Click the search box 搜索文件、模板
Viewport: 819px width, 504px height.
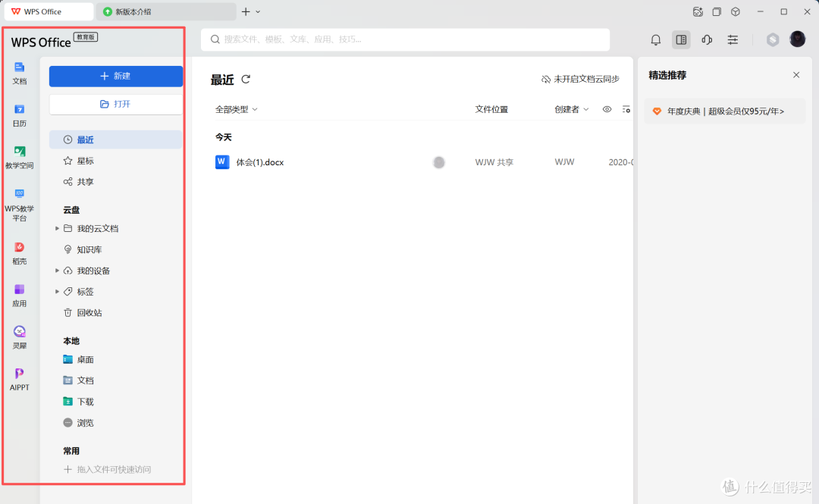pyautogui.click(x=405, y=39)
